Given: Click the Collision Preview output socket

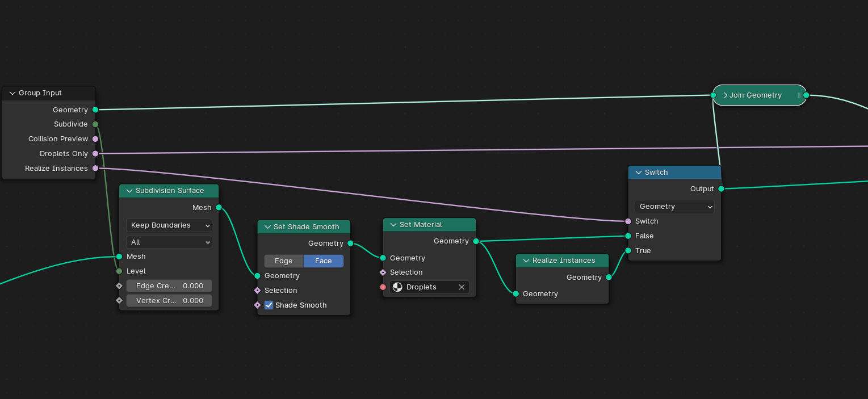Looking at the screenshot, I should click(x=95, y=139).
